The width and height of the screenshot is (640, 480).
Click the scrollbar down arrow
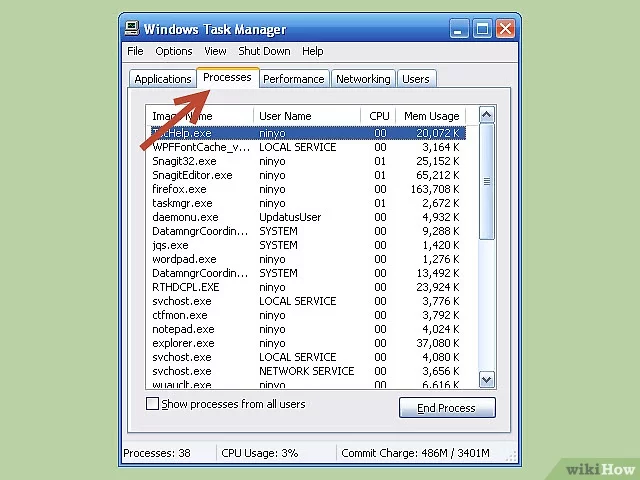486,380
